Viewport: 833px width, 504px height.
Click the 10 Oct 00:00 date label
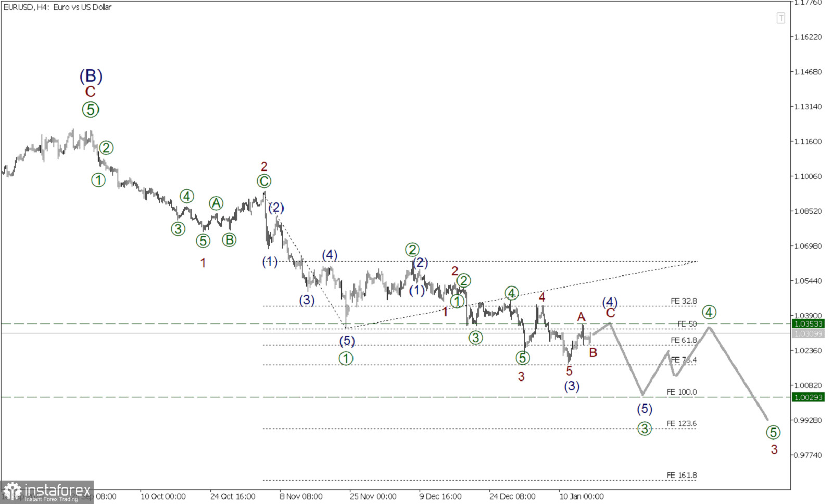(x=163, y=496)
